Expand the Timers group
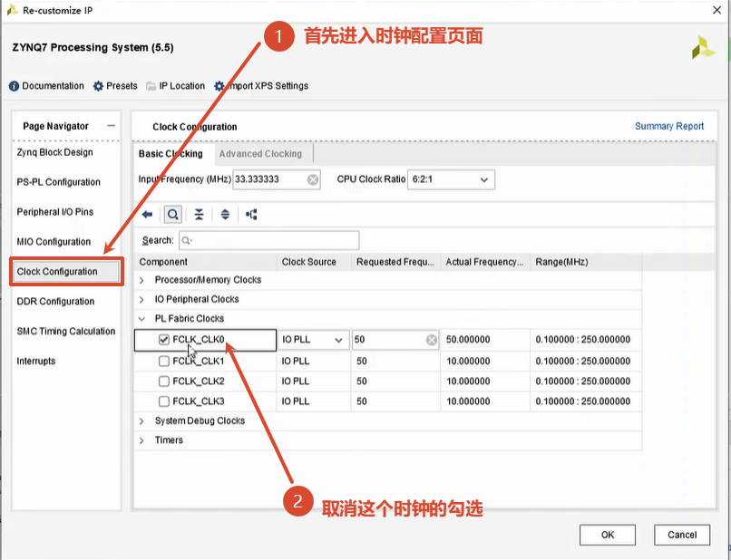Image resolution: width=731 pixels, height=560 pixels. click(x=141, y=440)
